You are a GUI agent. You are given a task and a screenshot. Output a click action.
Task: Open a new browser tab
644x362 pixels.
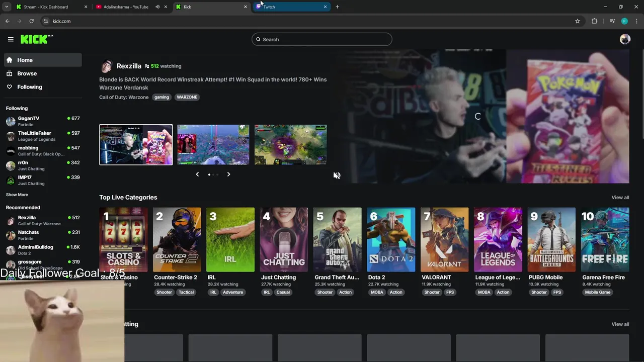point(337,7)
